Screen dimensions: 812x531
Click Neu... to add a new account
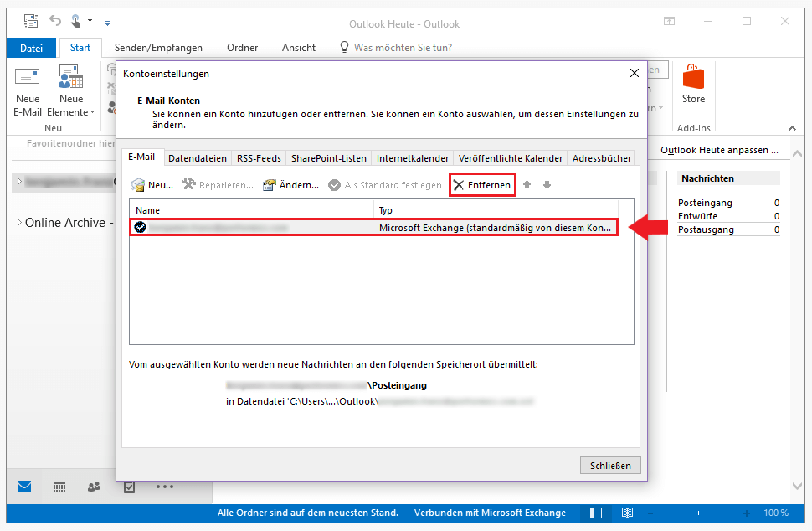[152, 185]
